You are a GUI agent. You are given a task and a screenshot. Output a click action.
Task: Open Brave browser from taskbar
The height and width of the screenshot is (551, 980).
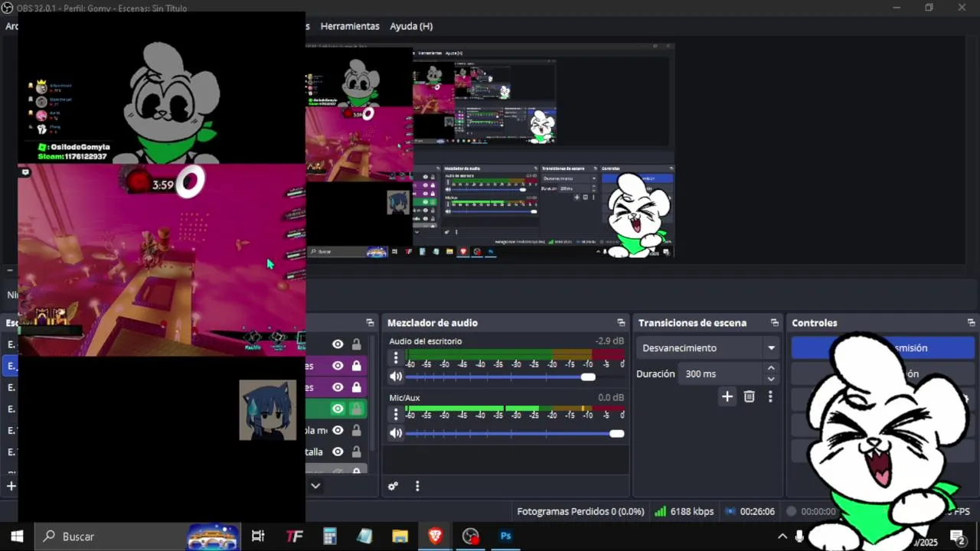pyautogui.click(x=435, y=536)
